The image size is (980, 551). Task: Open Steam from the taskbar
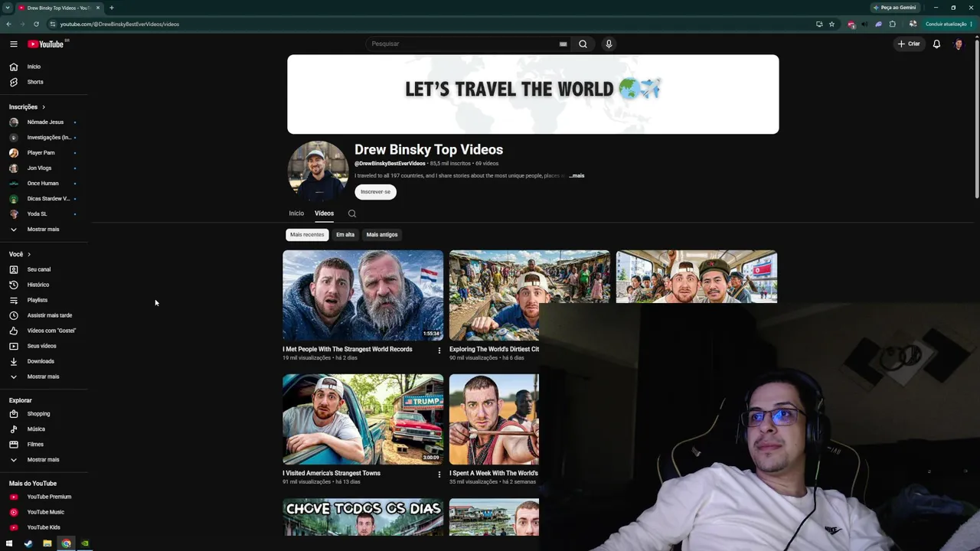click(x=28, y=543)
